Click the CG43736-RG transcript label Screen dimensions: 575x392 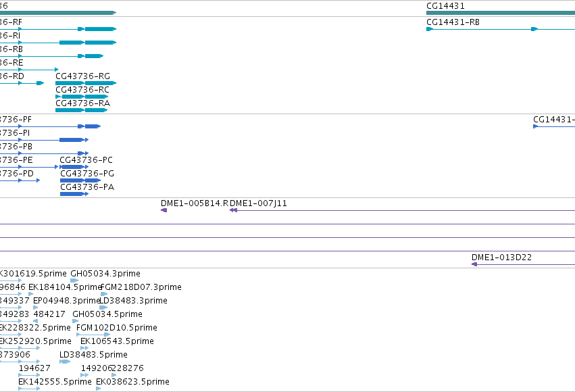coord(83,76)
